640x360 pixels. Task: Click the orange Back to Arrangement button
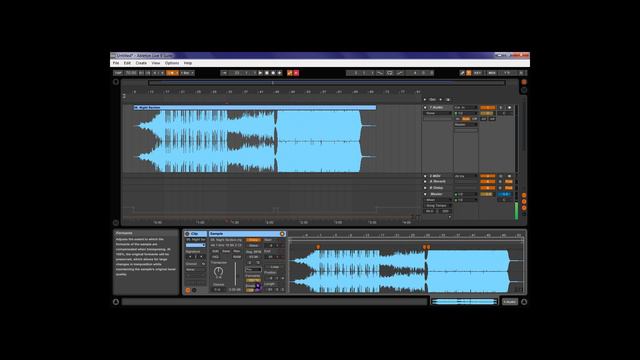[x=289, y=73]
